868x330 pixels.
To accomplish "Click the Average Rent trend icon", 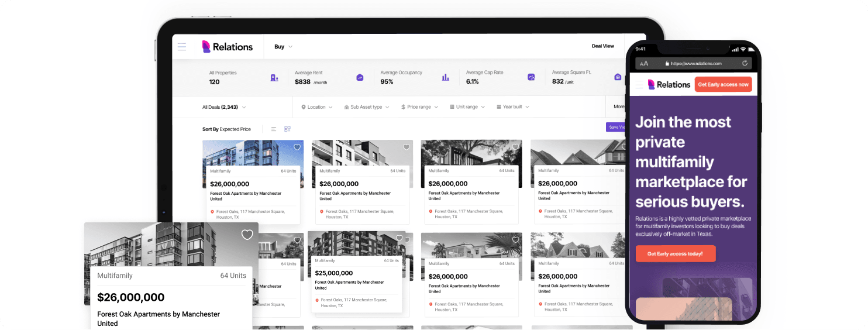I will pyautogui.click(x=360, y=77).
